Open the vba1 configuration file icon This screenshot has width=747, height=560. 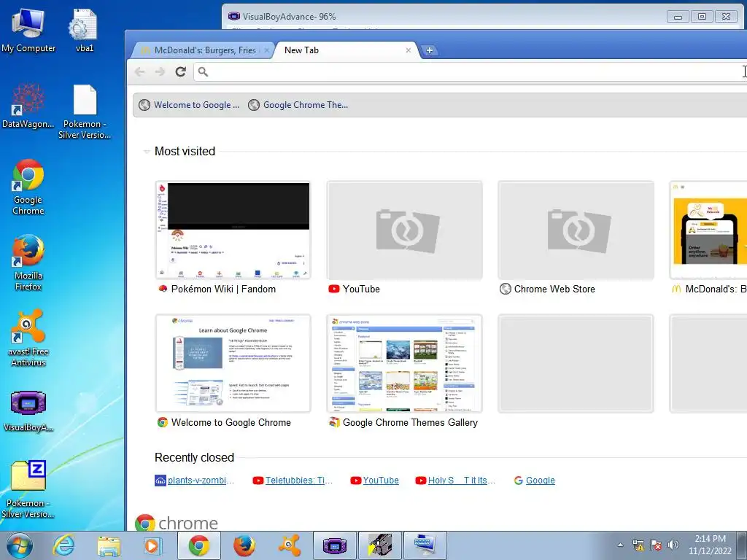85,29
